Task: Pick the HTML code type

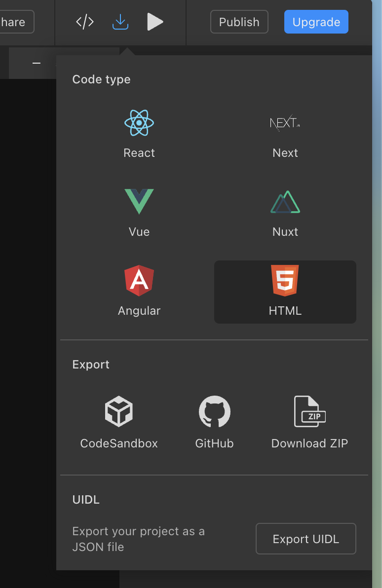Action: click(x=285, y=292)
